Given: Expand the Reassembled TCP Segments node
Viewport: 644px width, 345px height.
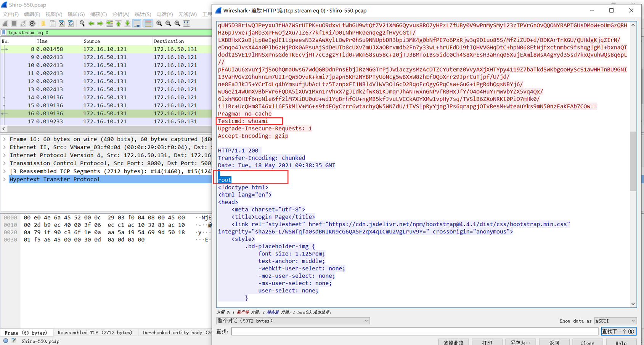Looking at the screenshot, I should point(5,171).
